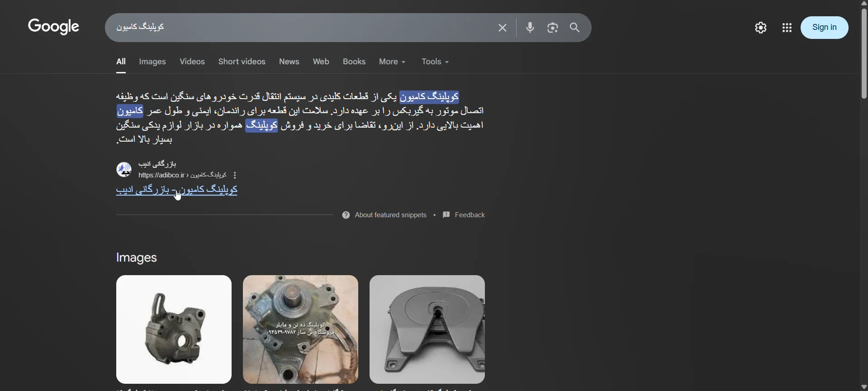
Task: Clear the search box text
Action: (x=503, y=28)
